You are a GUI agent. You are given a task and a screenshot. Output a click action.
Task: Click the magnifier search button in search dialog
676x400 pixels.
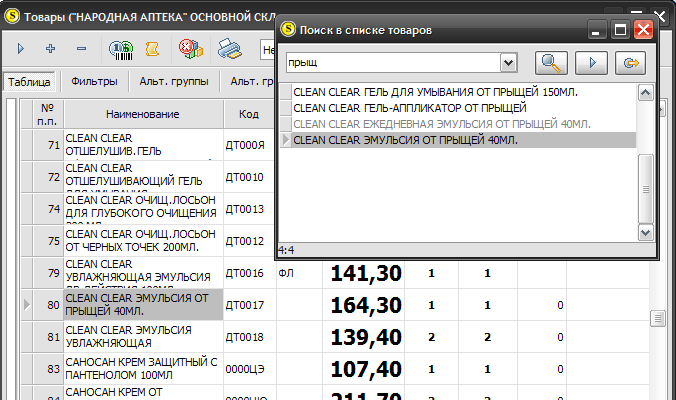551,63
